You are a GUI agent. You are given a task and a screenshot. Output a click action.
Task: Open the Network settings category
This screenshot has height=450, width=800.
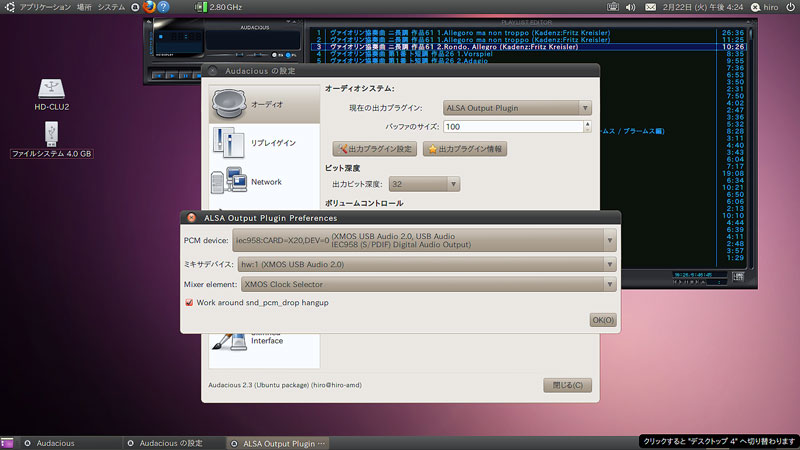(264, 182)
